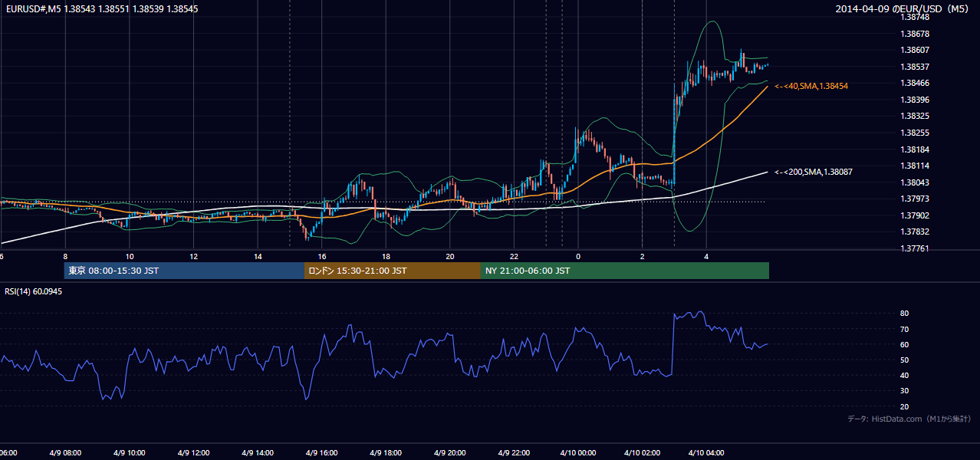Click the 1.37902 price axis label
The width and height of the screenshot is (980, 460).
(x=916, y=215)
